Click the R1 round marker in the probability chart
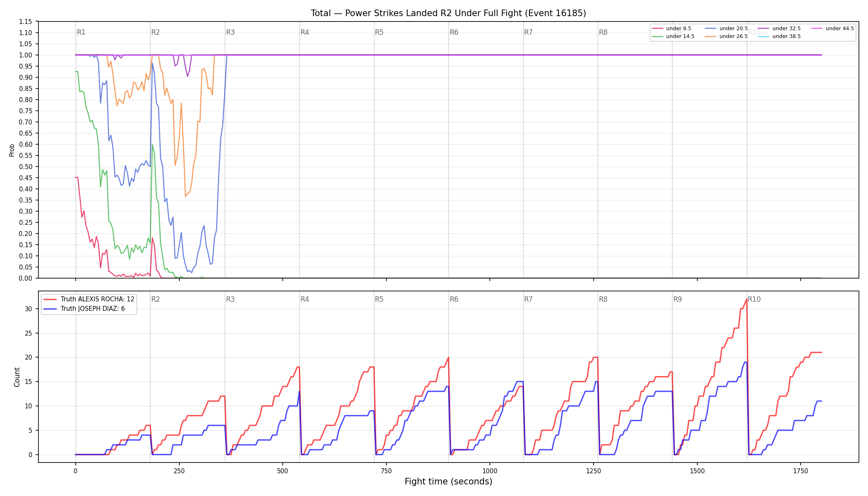 tap(81, 32)
